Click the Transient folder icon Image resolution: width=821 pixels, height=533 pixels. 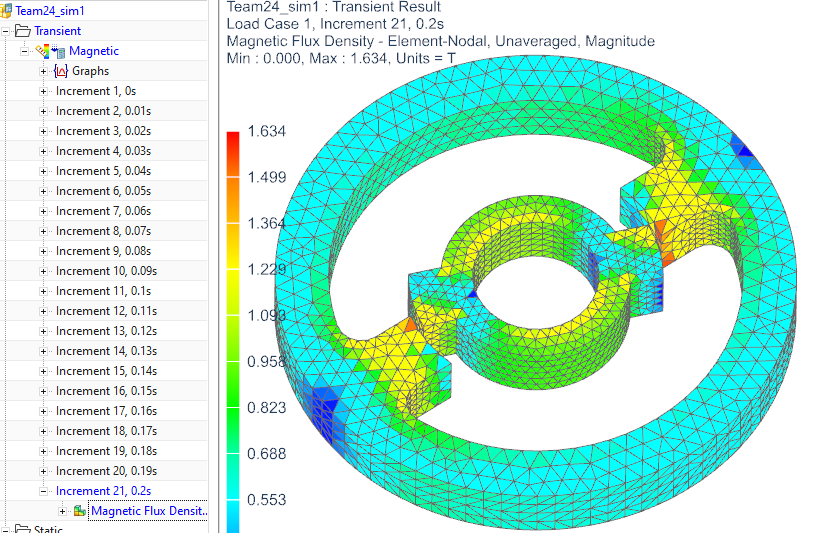click(23, 31)
